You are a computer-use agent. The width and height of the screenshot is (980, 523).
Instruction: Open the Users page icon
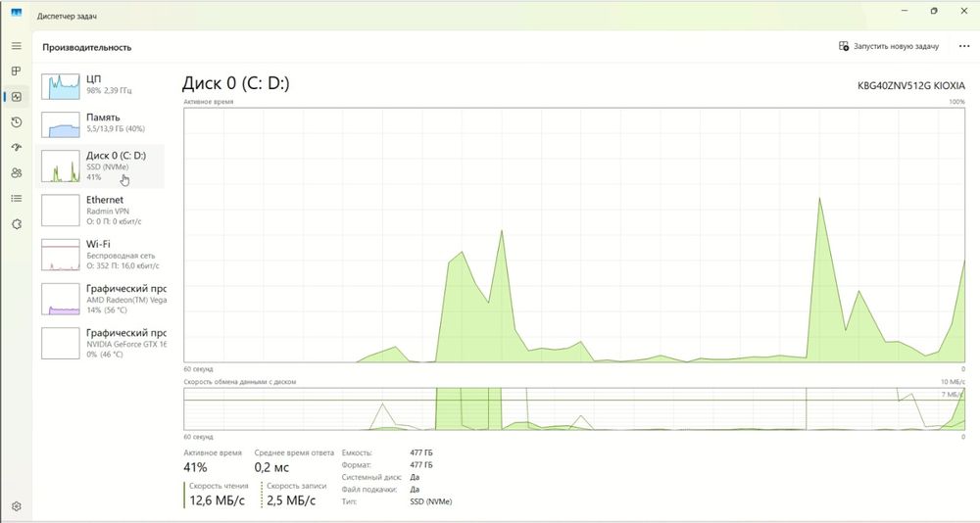[x=17, y=173]
